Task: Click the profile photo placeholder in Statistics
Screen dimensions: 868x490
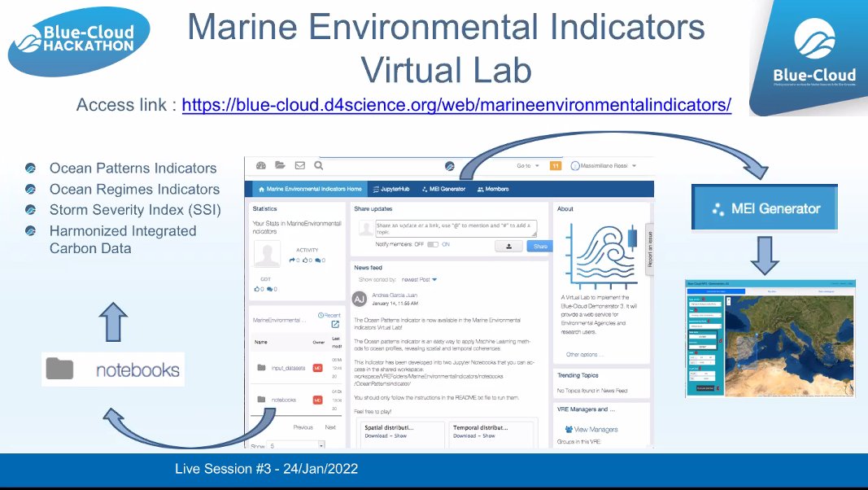Action: [267, 254]
